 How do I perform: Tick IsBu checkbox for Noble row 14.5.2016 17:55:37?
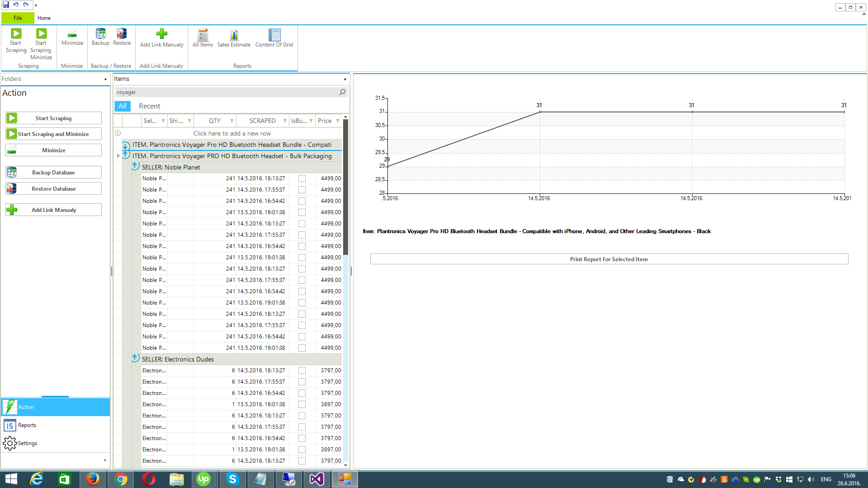(302, 190)
